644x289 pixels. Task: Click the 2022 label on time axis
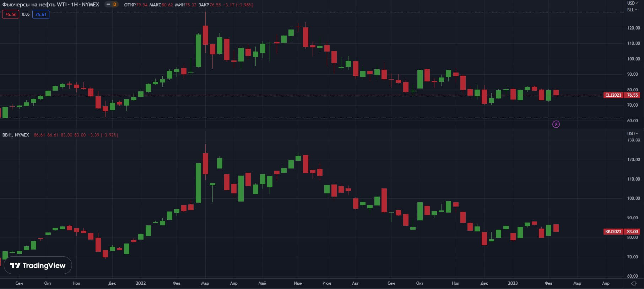[x=141, y=283]
